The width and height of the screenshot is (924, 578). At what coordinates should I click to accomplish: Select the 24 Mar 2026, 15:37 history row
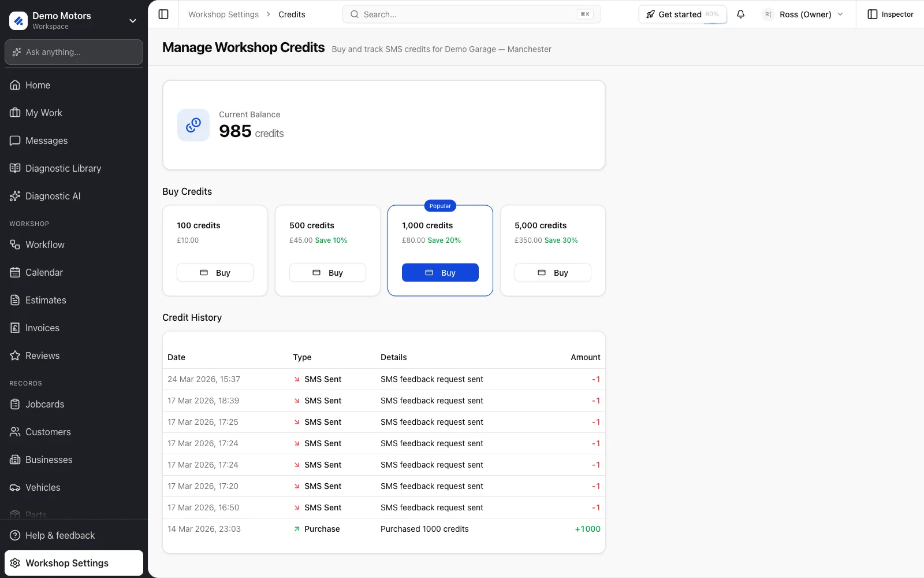click(x=384, y=379)
